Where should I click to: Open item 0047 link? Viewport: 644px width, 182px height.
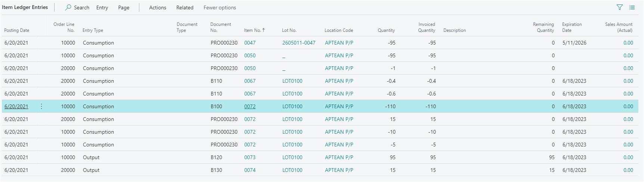250,43
